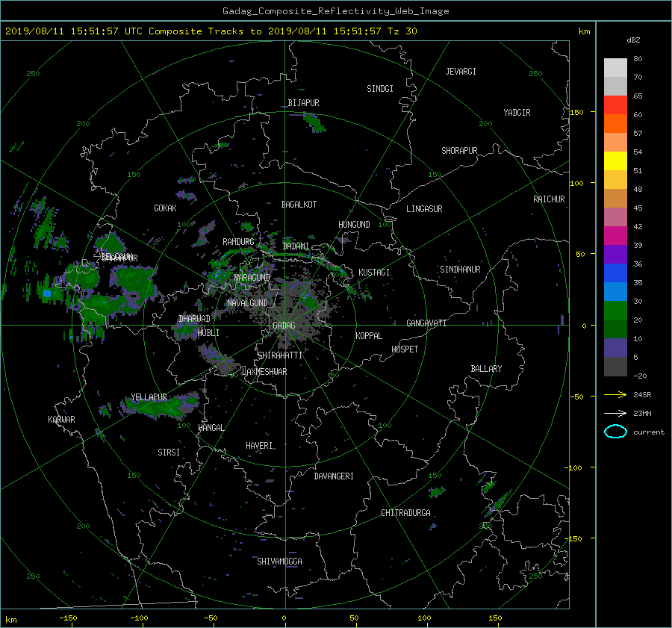This screenshot has width=672, height=628.
Task: Click the YELLAPUR city label
Action: coord(149,397)
